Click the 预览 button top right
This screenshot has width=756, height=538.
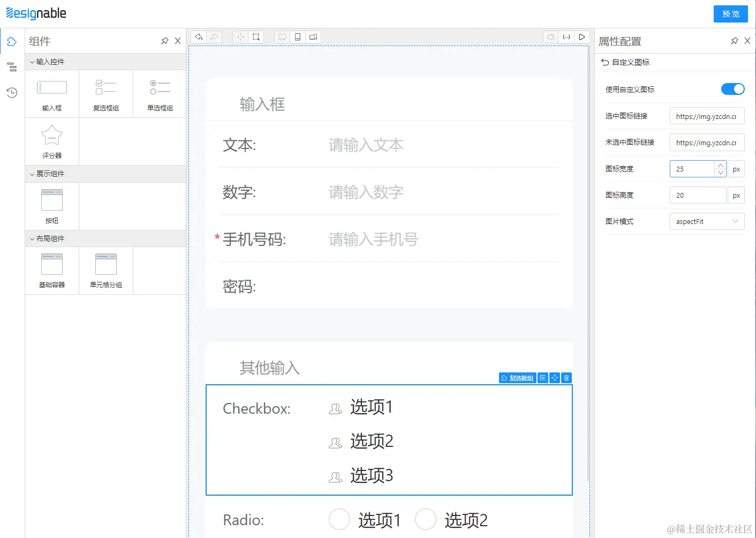tap(730, 14)
